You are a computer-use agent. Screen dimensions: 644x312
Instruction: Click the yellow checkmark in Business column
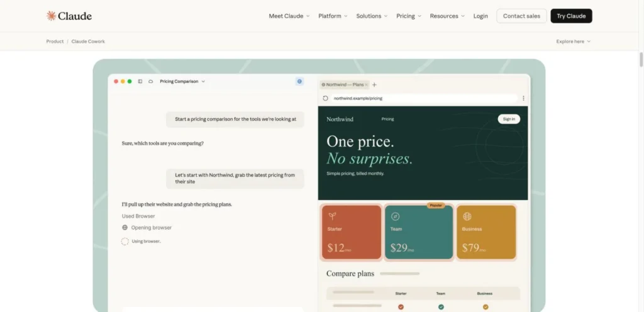486,307
